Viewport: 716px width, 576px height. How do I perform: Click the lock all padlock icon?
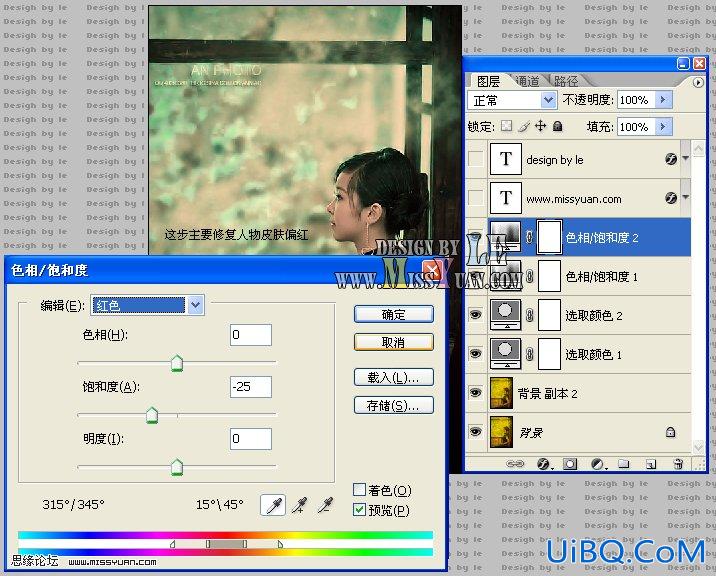(557, 126)
